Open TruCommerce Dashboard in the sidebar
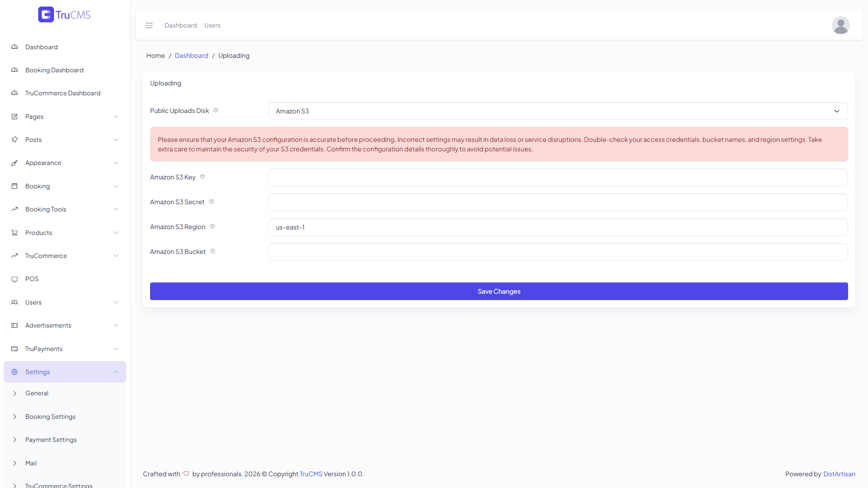 click(65, 93)
